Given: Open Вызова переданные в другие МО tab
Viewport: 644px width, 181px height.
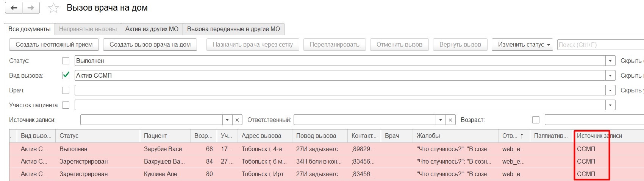Looking at the screenshot, I should [233, 29].
